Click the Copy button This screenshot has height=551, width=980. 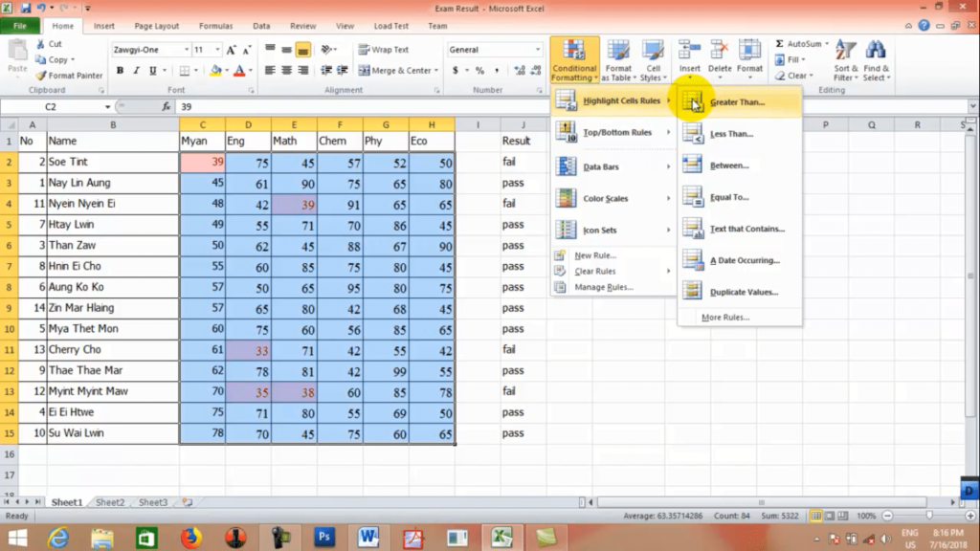coord(52,60)
